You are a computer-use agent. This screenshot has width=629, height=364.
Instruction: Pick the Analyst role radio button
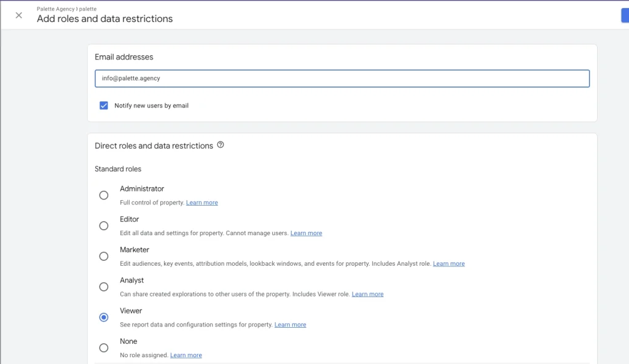tap(103, 287)
